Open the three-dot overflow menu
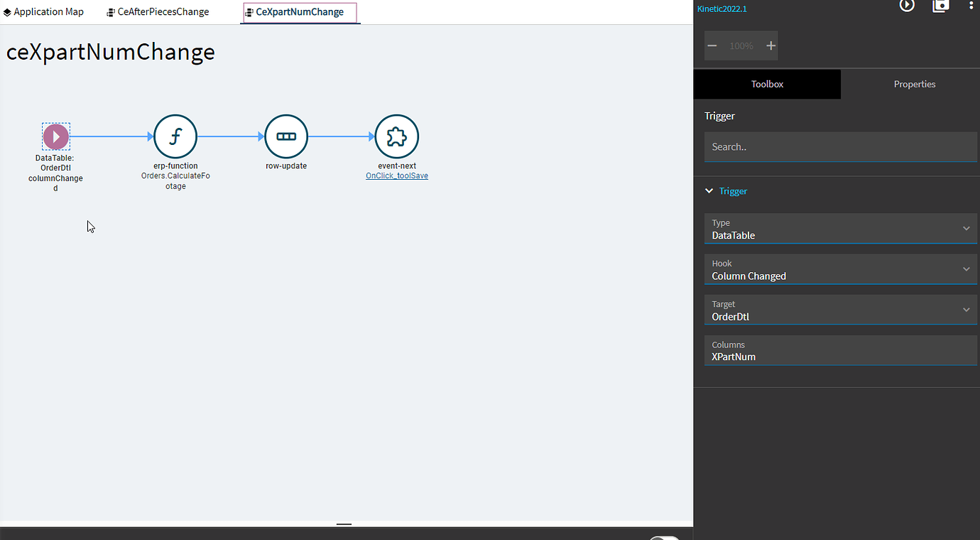This screenshot has height=540, width=980. [x=971, y=6]
